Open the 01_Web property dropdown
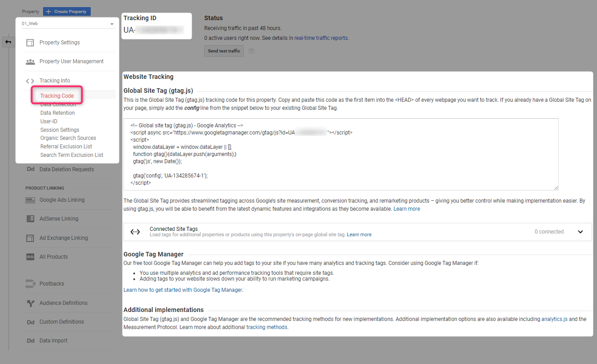This screenshot has width=597, height=364. (68, 24)
